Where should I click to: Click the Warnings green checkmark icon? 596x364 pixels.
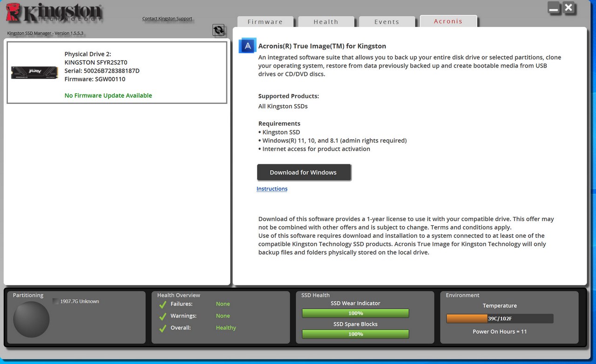163,317
